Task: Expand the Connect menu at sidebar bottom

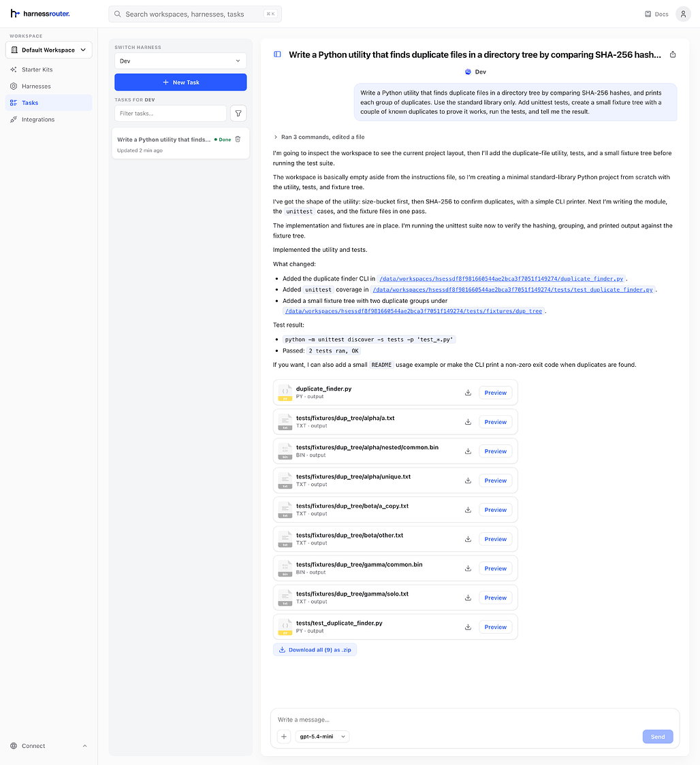Action: point(49,745)
